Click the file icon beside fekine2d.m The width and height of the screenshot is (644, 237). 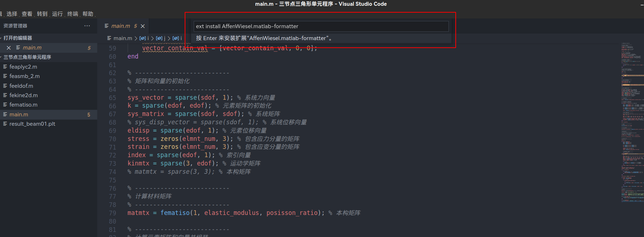[6, 95]
